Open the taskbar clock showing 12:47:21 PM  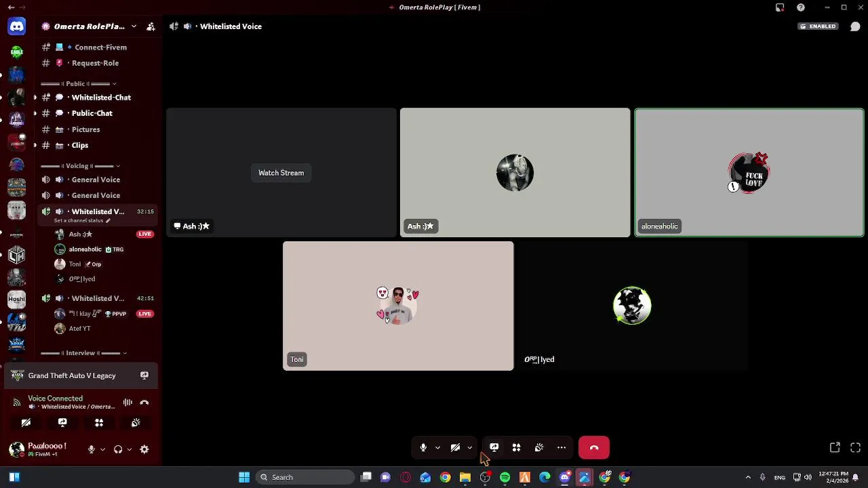pyautogui.click(x=833, y=477)
